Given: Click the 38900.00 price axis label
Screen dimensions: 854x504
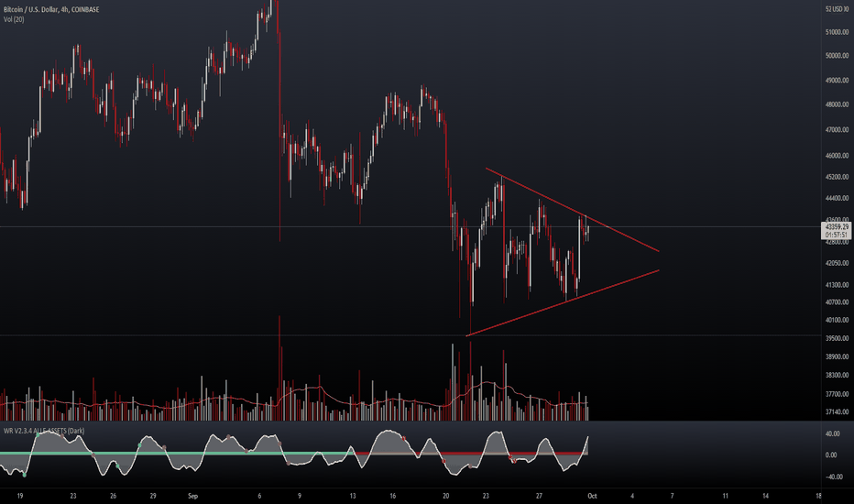Looking at the screenshot, I should 837,356.
